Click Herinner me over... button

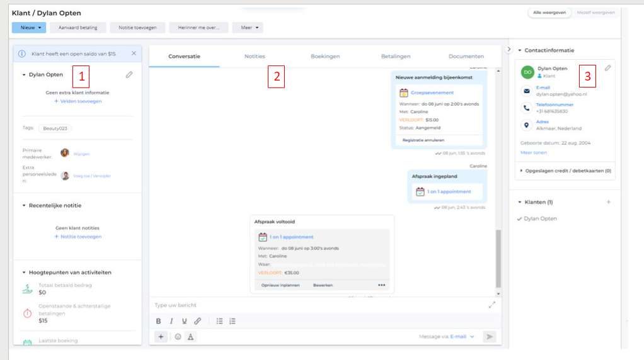(198, 28)
